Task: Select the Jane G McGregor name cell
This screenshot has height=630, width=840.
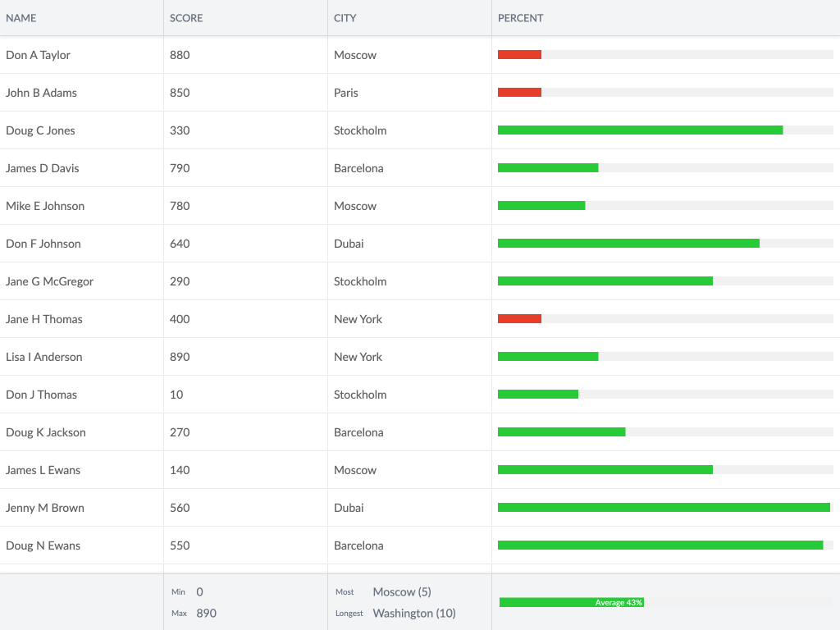Action: 81,281
